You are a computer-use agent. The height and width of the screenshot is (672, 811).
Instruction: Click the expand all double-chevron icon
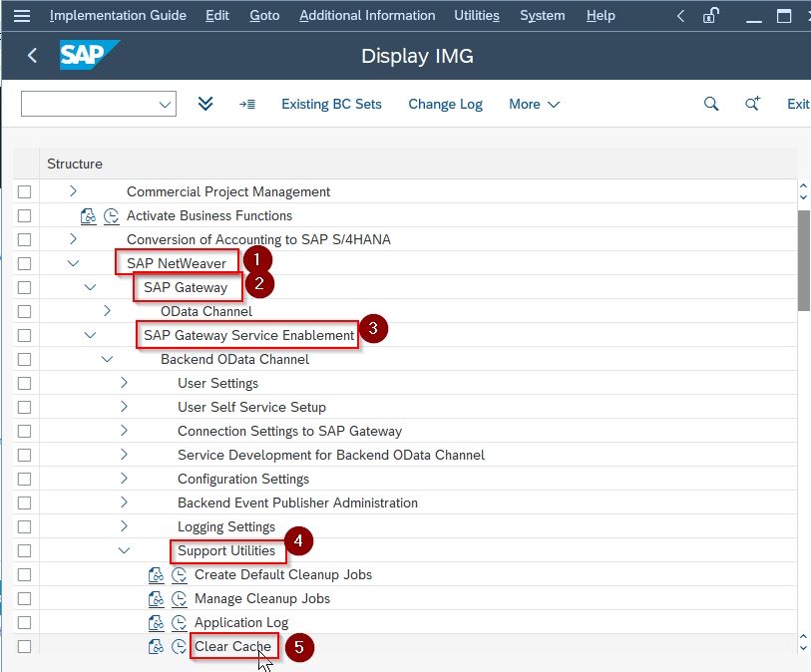coord(205,104)
